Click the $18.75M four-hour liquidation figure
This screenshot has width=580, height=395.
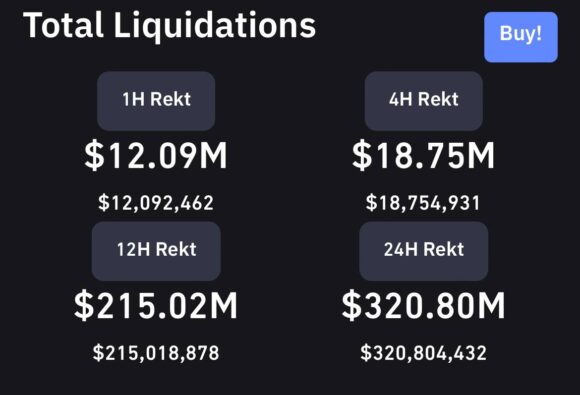[423, 155]
